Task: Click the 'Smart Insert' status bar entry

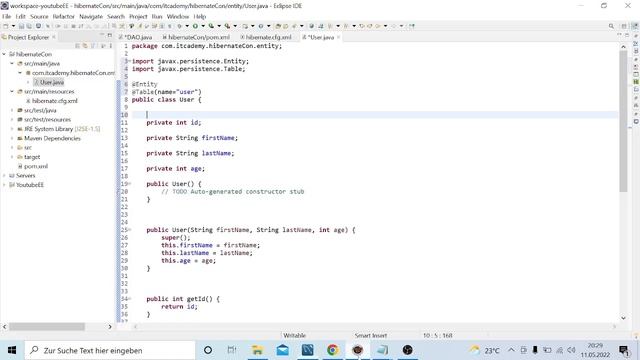Action: [x=371, y=336]
